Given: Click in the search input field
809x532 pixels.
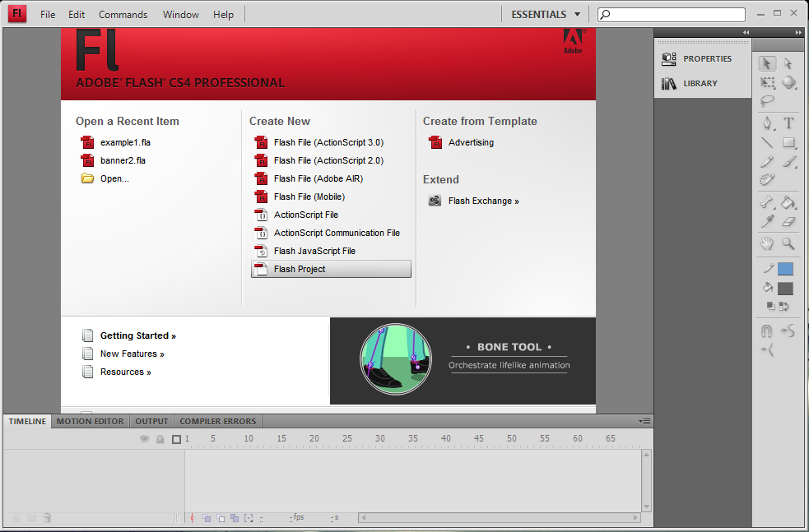Looking at the screenshot, I should [672, 15].
